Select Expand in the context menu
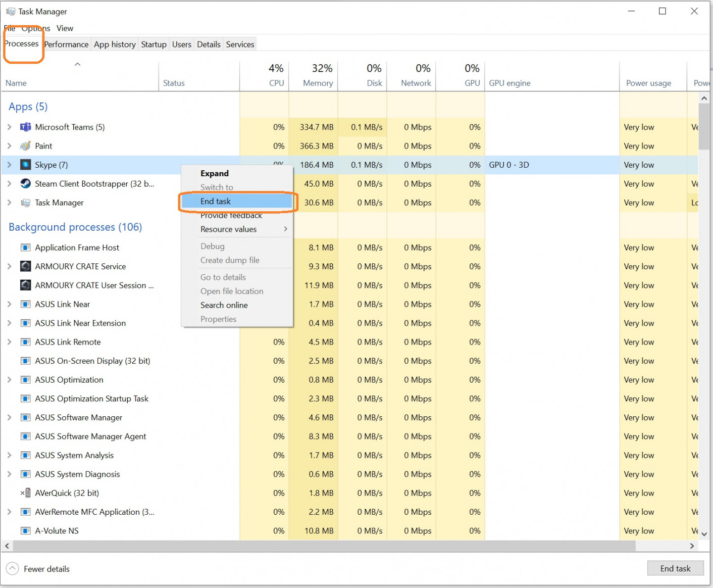Screen dimensions: 713x588 [x=237, y=173]
